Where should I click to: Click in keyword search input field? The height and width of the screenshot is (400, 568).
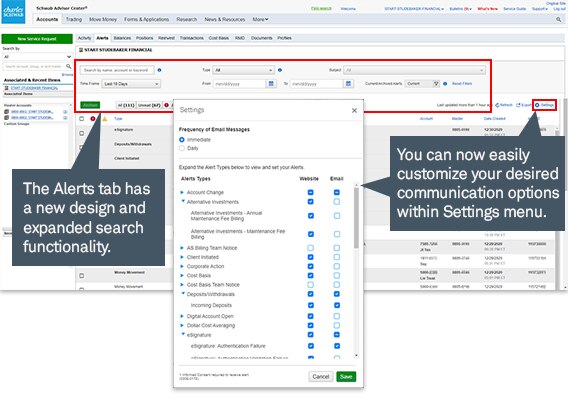[x=117, y=70]
